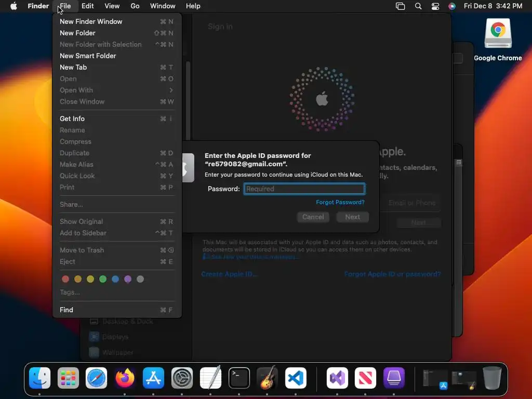Screen dimensions: 532x399
Task: Expand the Open With submenu arrow
Action: [x=170, y=90]
